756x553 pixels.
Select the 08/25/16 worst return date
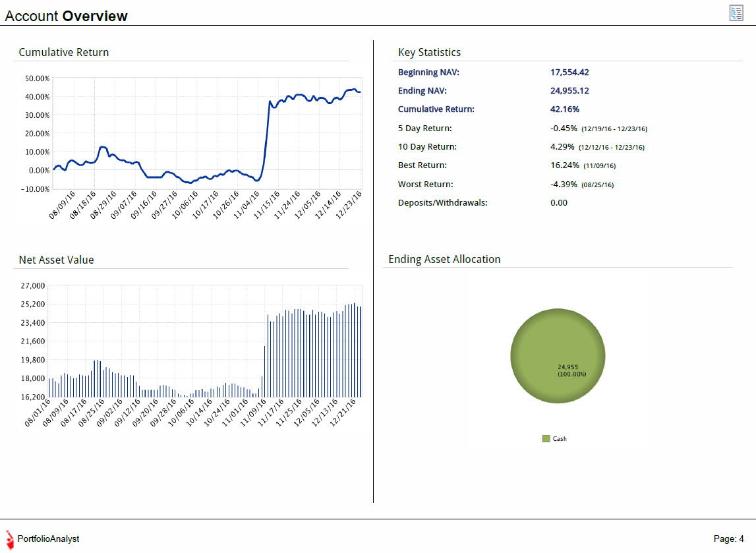click(597, 185)
